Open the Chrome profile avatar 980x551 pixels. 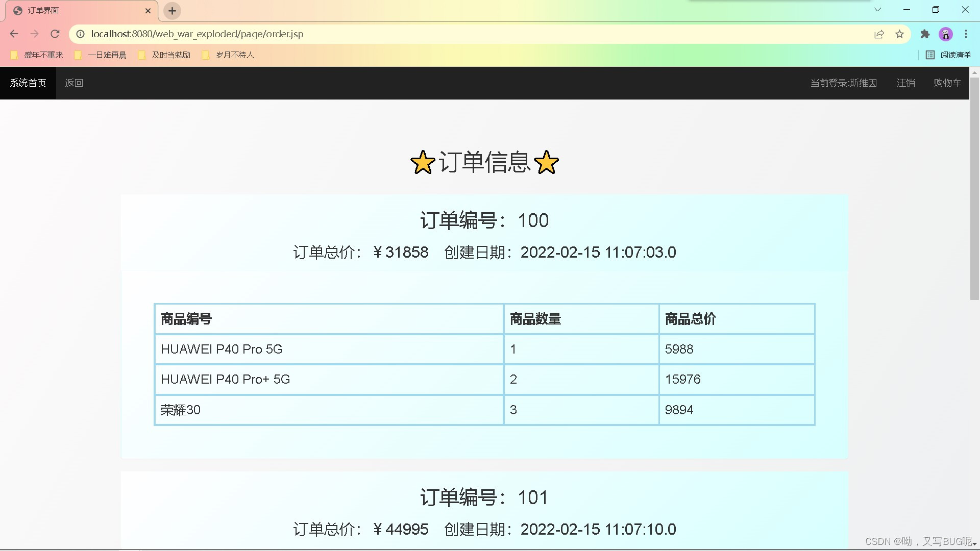point(946,34)
